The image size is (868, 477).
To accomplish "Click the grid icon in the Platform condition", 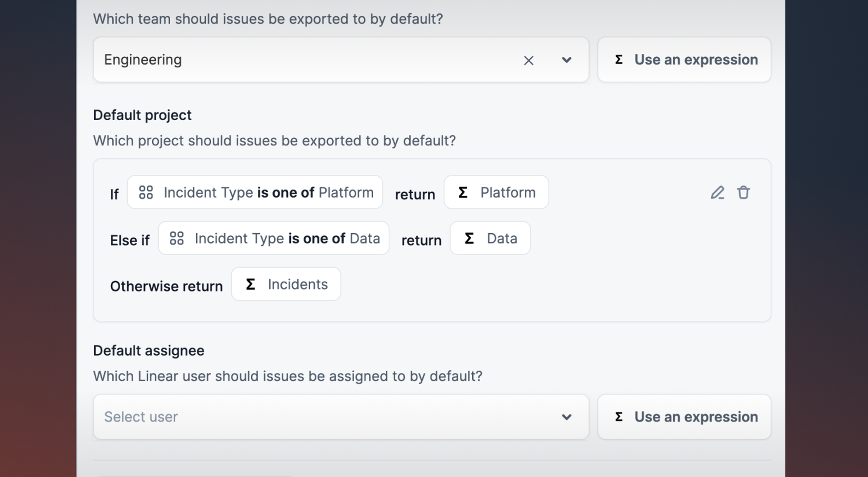I will pos(146,192).
